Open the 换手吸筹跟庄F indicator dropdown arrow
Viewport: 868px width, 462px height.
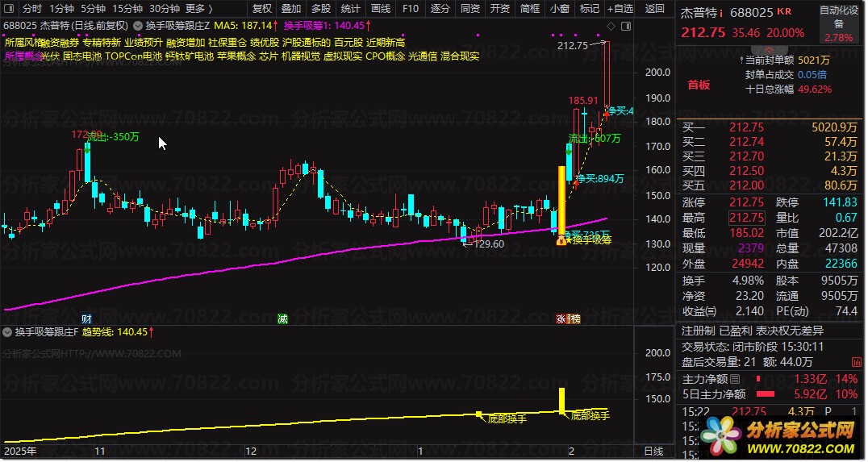pyautogui.click(x=7, y=332)
